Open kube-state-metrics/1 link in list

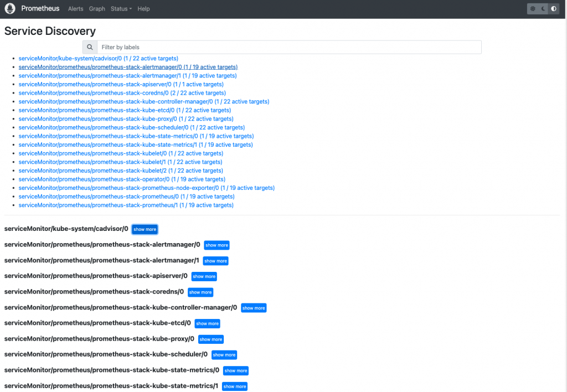pyautogui.click(x=136, y=145)
